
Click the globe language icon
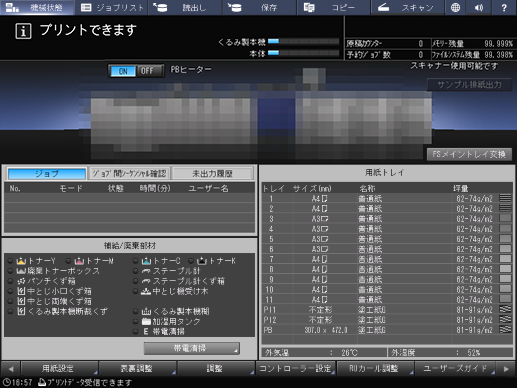click(x=455, y=7)
